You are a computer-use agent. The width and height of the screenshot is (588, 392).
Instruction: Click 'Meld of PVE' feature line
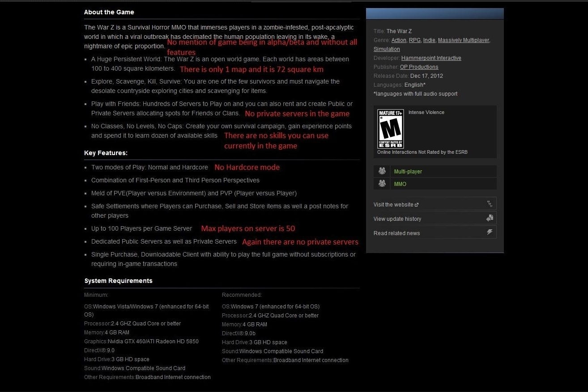click(194, 193)
